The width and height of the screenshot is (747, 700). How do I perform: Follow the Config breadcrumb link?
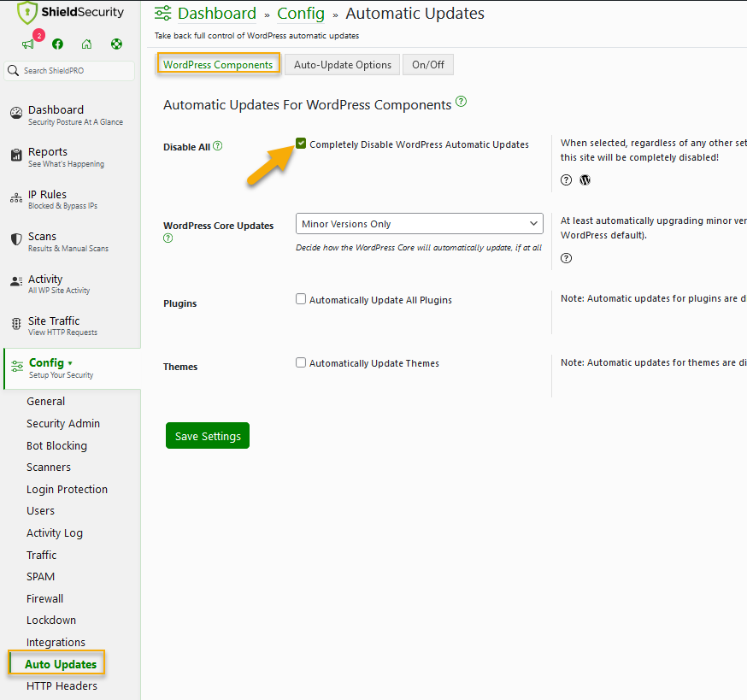pyautogui.click(x=301, y=14)
